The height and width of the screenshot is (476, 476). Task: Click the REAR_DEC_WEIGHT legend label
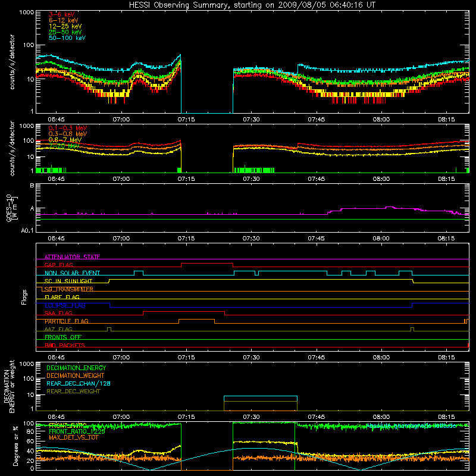[x=73, y=392]
